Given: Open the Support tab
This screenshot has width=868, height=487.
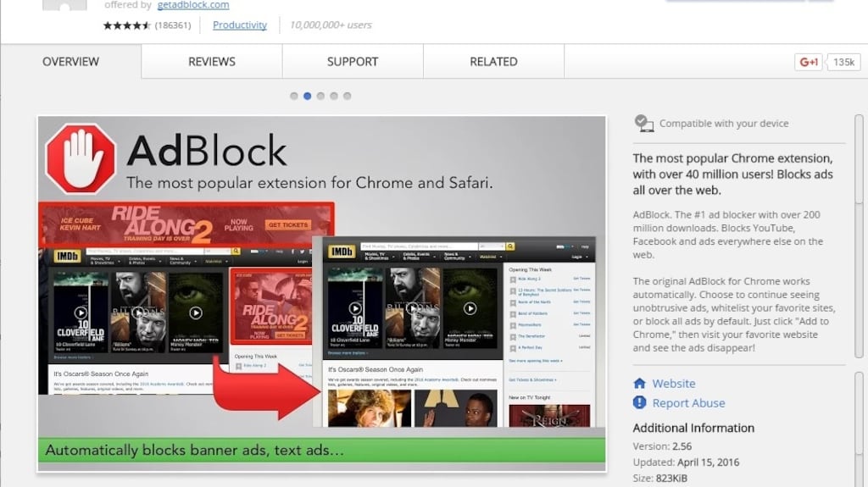Looking at the screenshot, I should click(x=353, y=62).
